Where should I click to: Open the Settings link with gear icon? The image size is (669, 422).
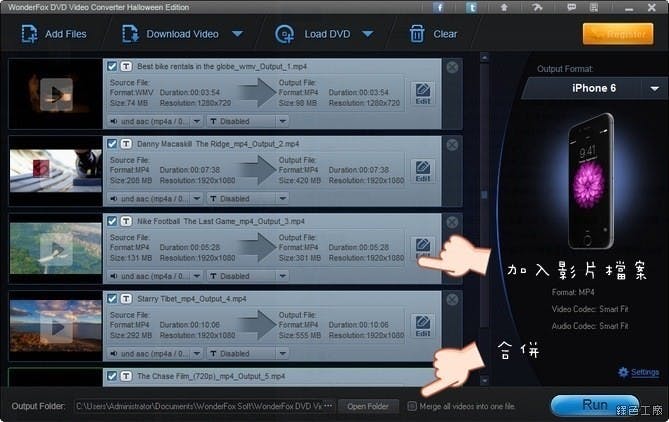tap(639, 373)
